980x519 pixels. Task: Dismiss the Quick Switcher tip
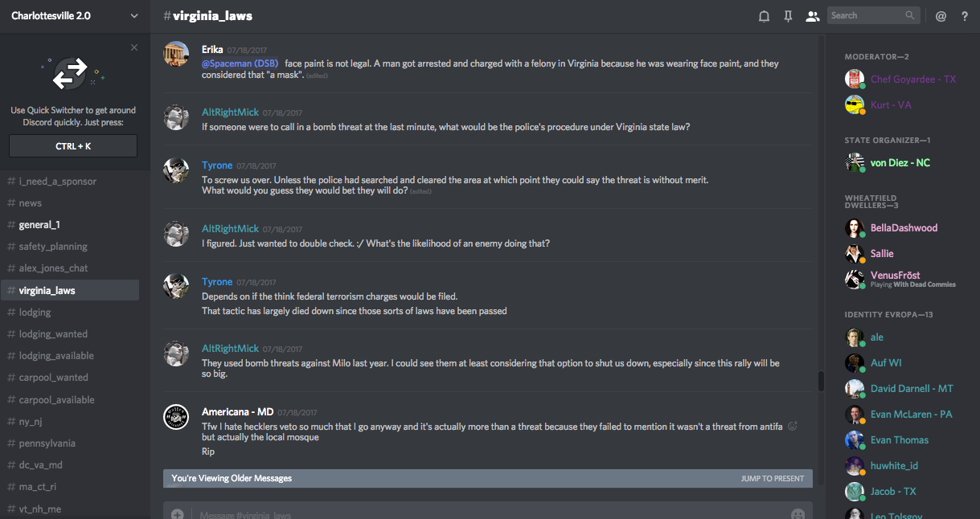coord(134,47)
